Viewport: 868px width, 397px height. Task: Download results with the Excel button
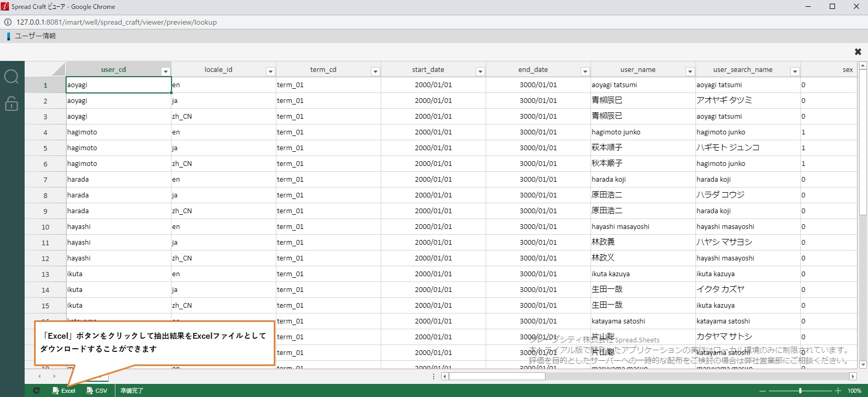coord(64,391)
